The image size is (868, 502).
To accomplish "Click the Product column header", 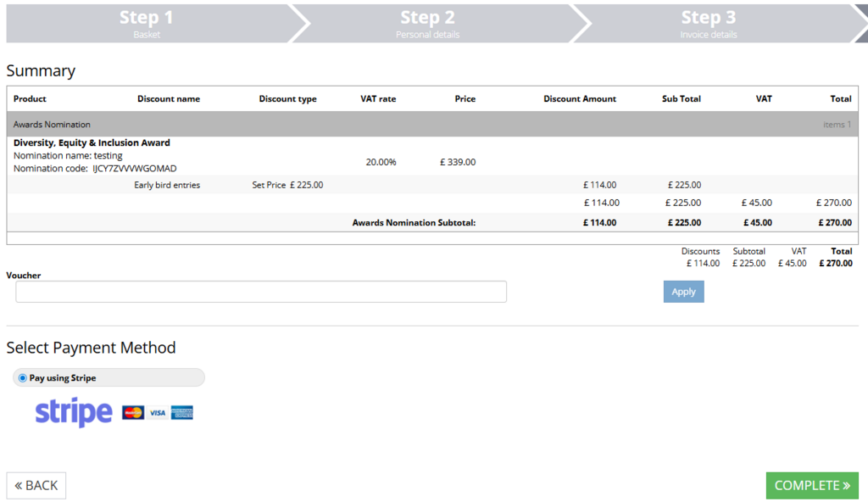I will pos(30,99).
